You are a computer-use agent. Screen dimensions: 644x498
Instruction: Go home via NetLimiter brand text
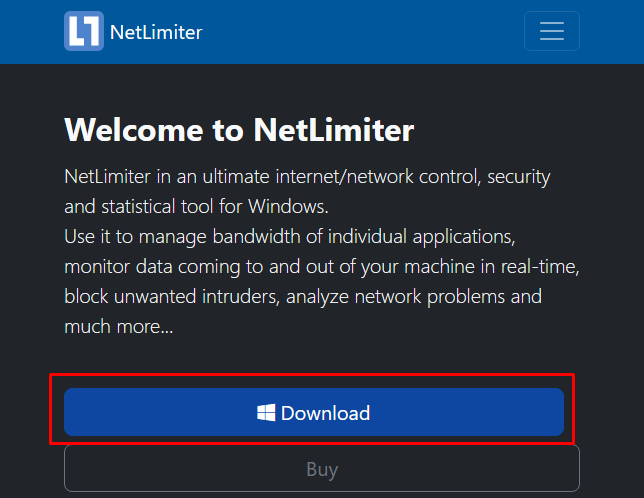pos(156,32)
